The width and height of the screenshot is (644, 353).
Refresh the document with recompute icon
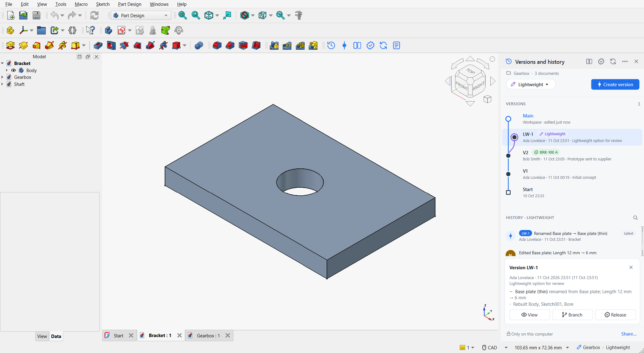(94, 15)
